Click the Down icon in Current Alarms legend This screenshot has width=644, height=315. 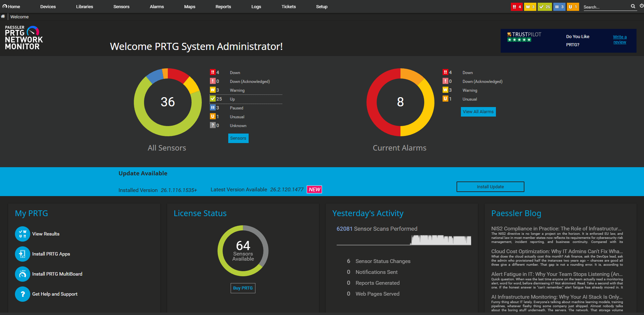pos(445,72)
